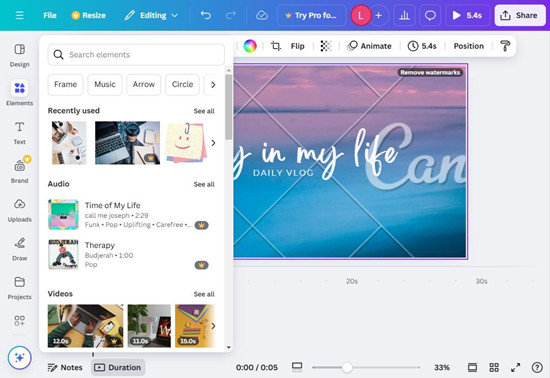Screen dimensions: 550x378
Task: Select the Music suggestion chip
Action: [x=105, y=85]
